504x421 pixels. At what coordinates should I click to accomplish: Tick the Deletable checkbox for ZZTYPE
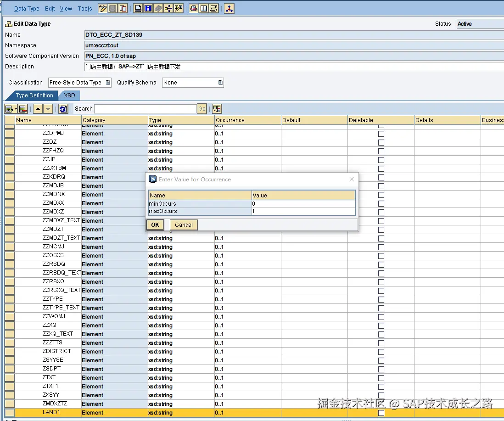(x=381, y=299)
